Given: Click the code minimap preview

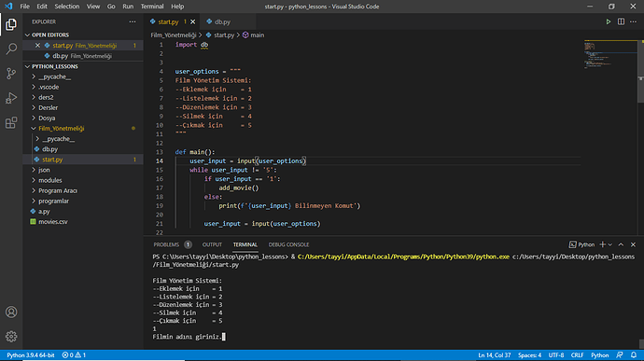Looking at the screenshot, I should pos(609,55).
